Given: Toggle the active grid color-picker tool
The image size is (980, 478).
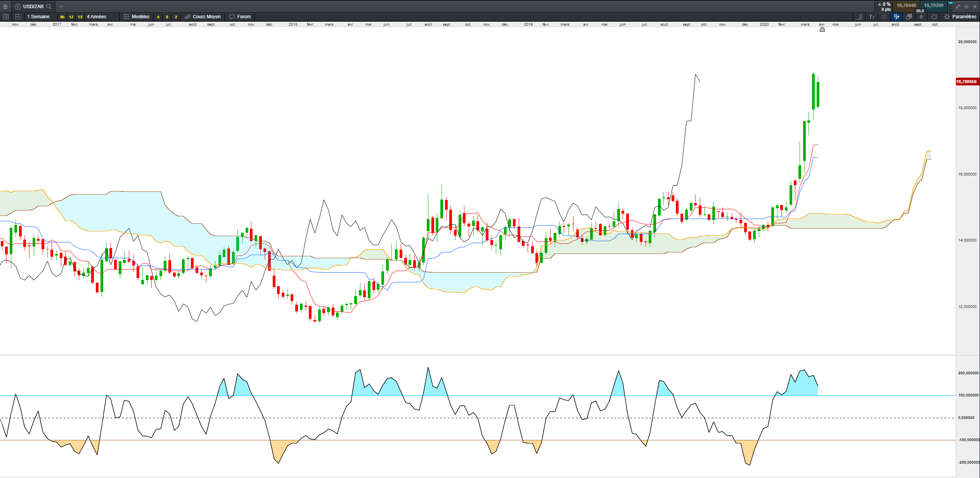Looking at the screenshot, I should click(896, 17).
